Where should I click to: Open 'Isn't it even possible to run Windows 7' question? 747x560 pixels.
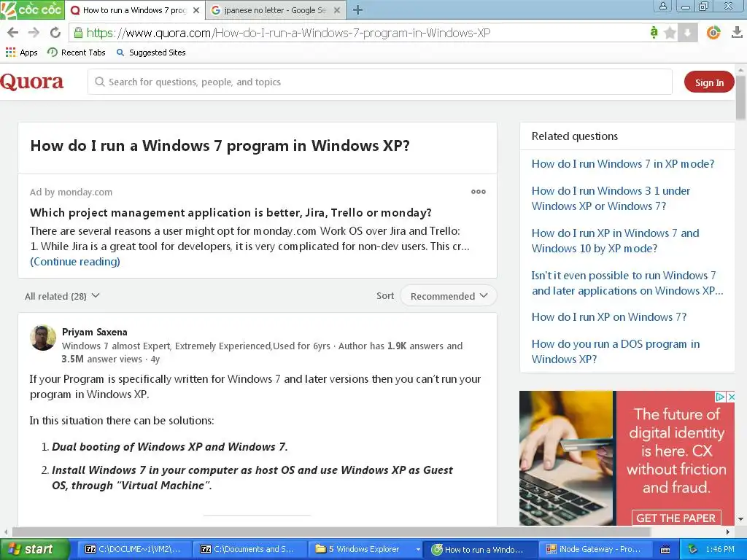[627, 283]
